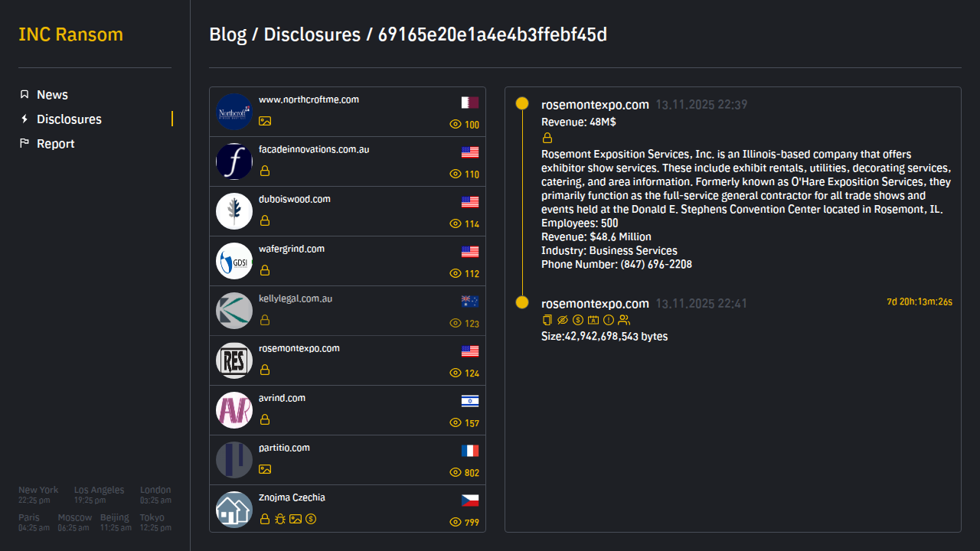The width and height of the screenshot is (980, 551).
Task: Click the lightning bolt icon beside Disclosures
Action: click(24, 119)
